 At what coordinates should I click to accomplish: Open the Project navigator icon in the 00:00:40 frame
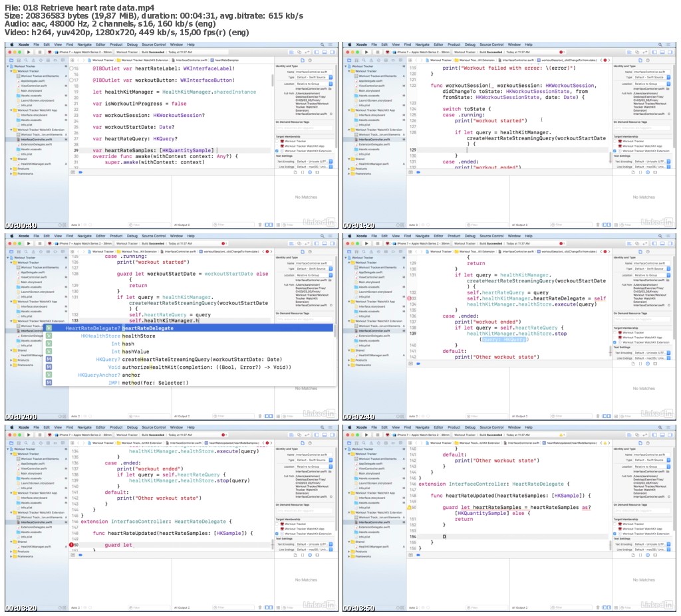11,60
